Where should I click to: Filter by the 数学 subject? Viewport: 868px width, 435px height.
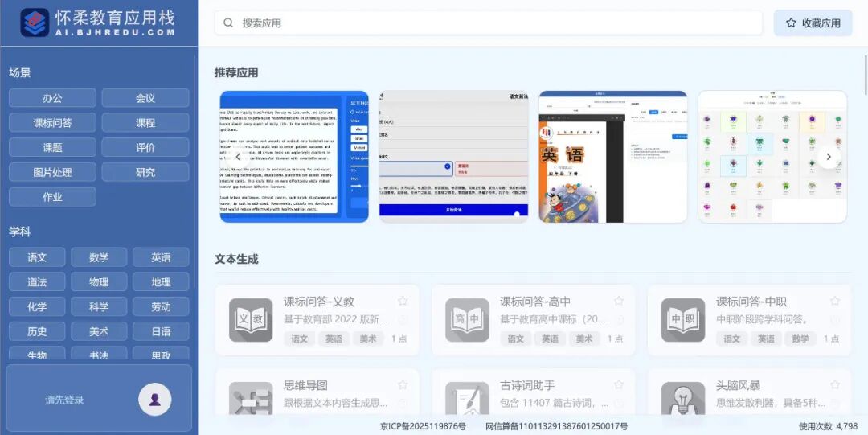(99, 257)
